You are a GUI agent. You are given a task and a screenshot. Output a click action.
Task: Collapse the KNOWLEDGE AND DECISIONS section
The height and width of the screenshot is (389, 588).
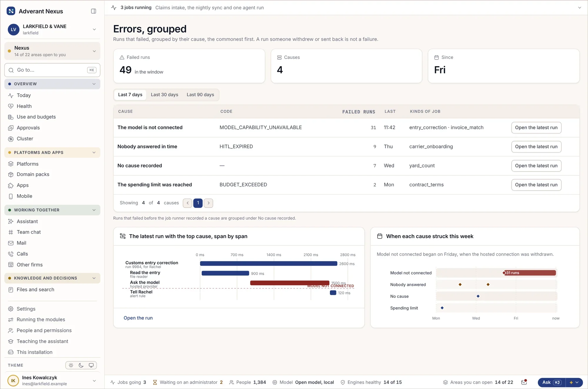[x=52, y=278]
